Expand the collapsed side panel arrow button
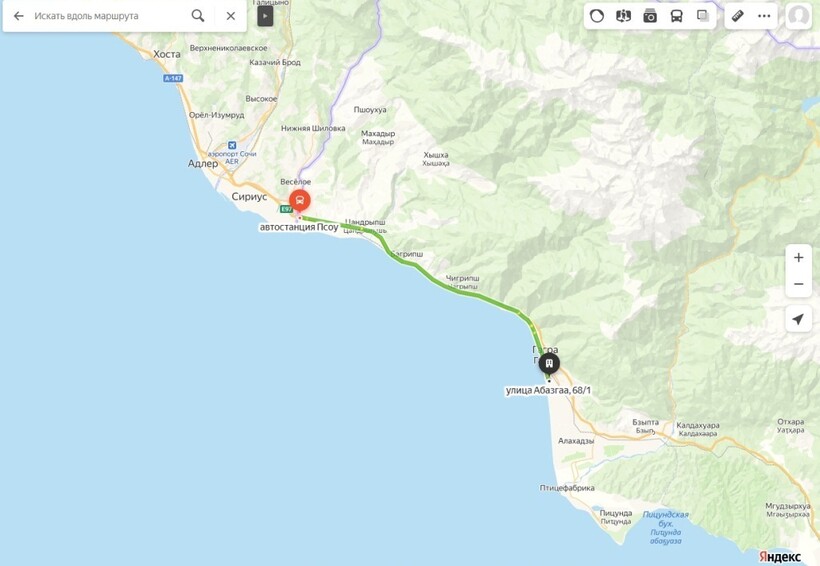820x566 pixels. click(x=265, y=16)
